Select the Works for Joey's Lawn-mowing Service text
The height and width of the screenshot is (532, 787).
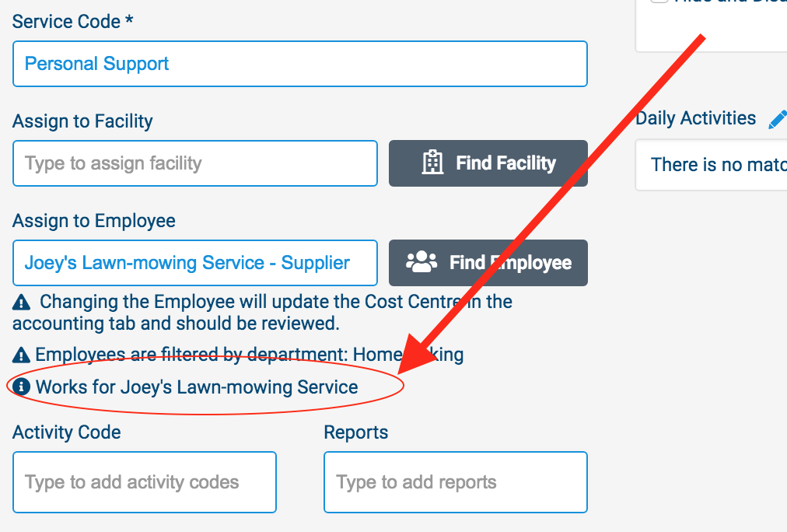[x=197, y=387]
